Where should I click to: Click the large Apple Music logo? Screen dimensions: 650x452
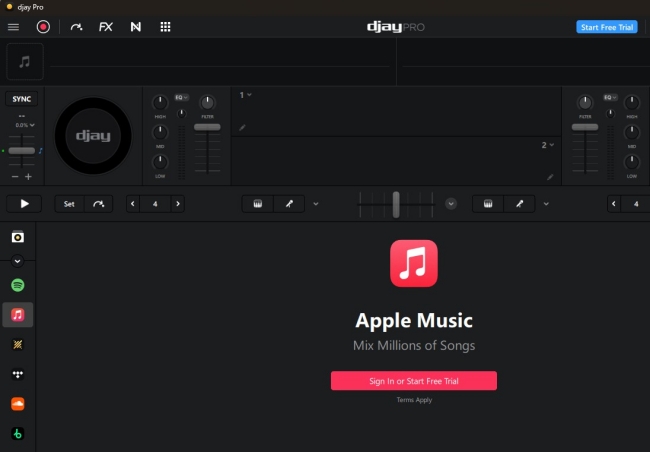click(x=414, y=263)
